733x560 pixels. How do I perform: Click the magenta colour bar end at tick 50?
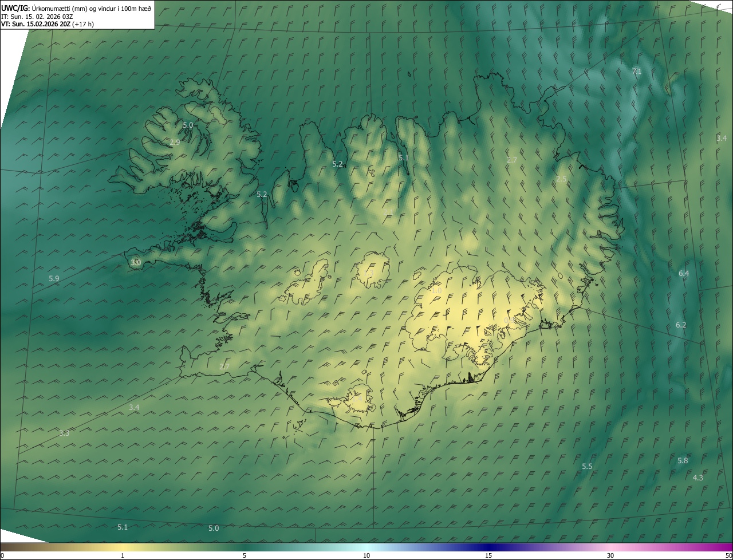point(727,547)
